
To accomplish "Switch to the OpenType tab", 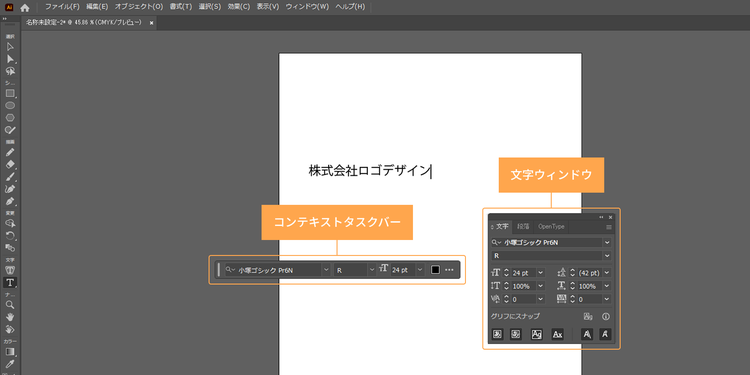I will coord(551,227).
